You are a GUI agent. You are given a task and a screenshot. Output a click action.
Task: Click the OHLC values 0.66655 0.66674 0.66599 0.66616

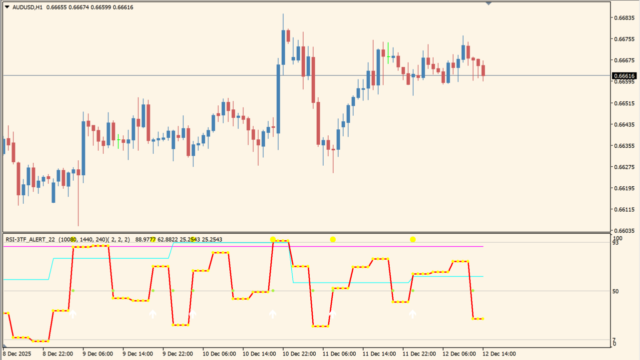tap(90, 7)
